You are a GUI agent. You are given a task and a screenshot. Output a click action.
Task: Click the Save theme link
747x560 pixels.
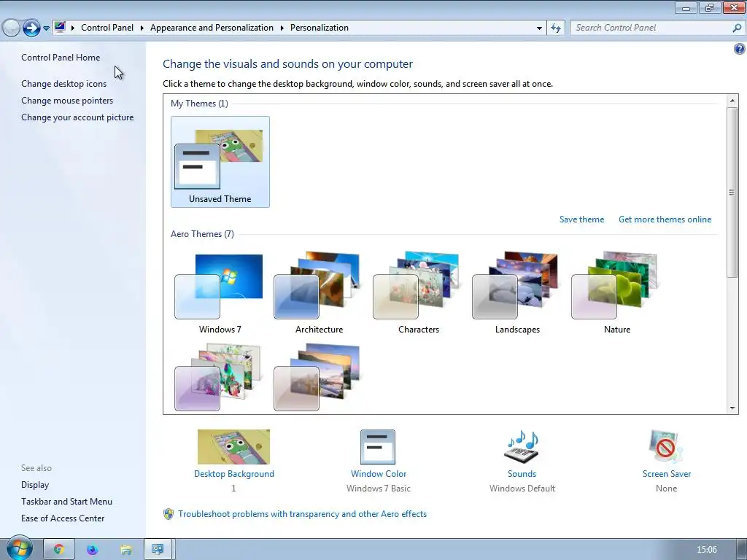581,219
